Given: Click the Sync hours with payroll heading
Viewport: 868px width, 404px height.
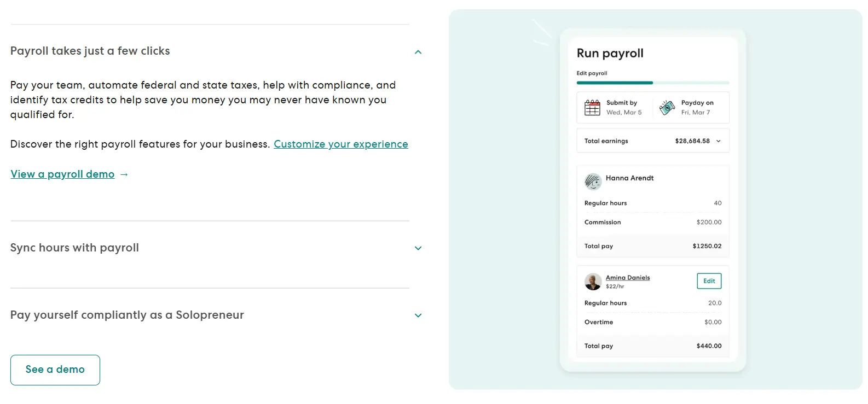Looking at the screenshot, I should point(74,248).
